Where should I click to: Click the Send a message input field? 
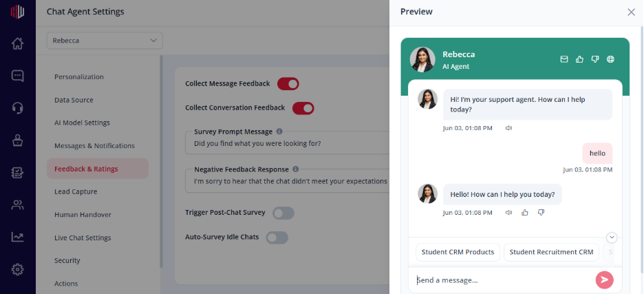503,280
